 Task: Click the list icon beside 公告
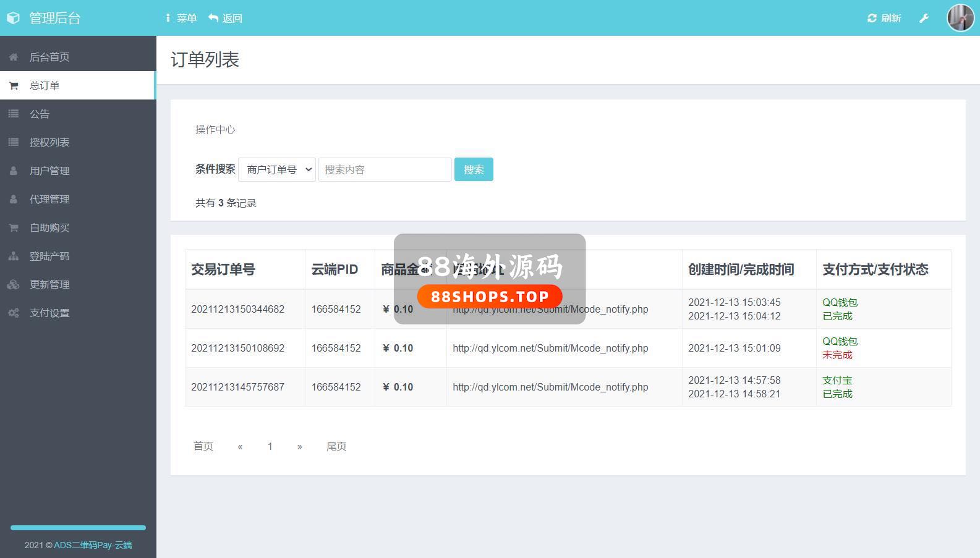coord(14,114)
